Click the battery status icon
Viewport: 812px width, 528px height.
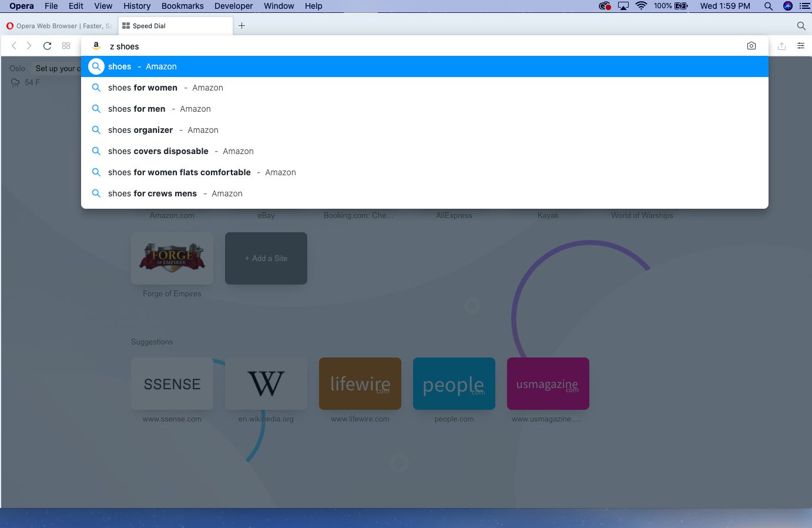[x=682, y=6]
